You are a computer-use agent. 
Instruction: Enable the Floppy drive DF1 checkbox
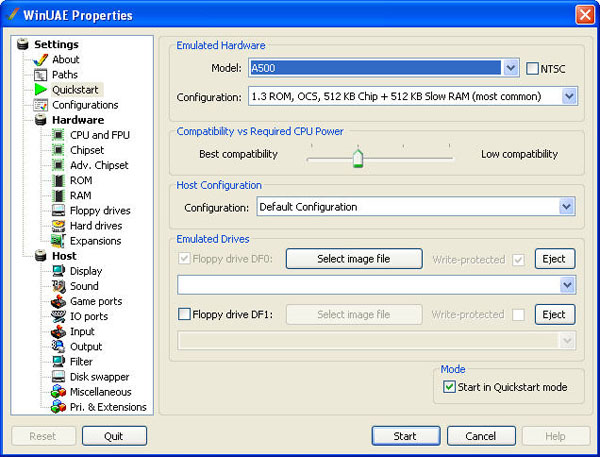pyautogui.click(x=184, y=314)
